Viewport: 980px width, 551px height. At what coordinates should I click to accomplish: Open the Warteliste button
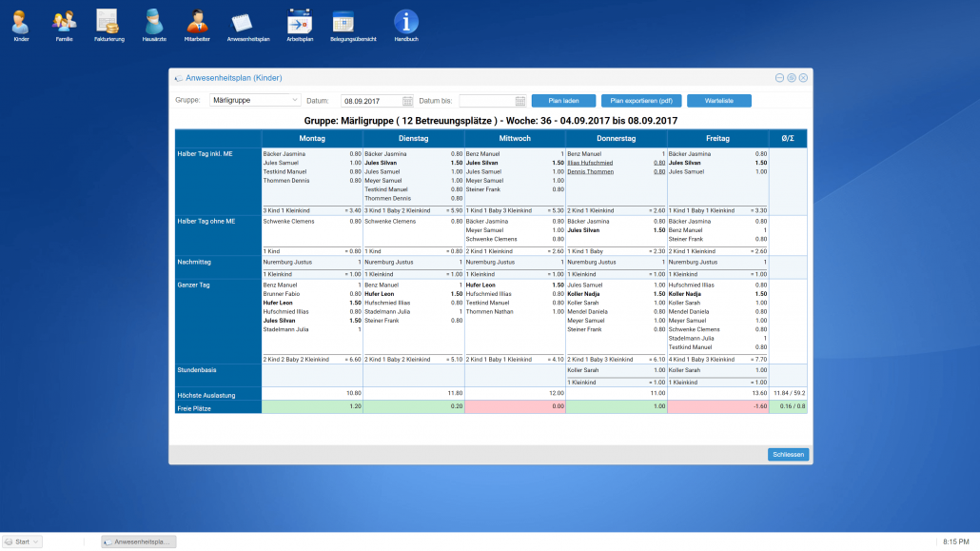pos(718,101)
